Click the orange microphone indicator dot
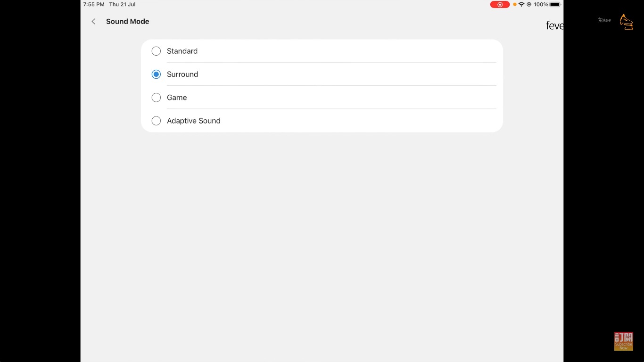The width and height of the screenshot is (644, 362). click(515, 5)
